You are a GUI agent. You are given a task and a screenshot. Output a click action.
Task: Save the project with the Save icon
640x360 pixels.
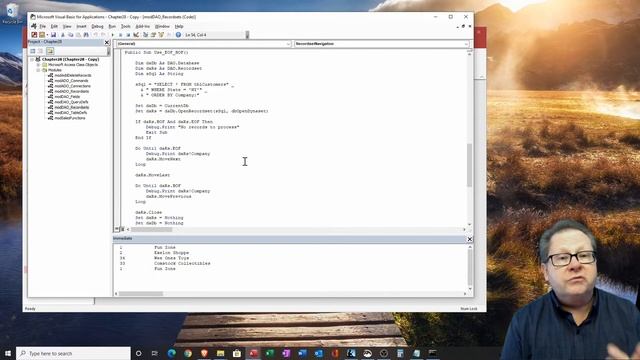pyautogui.click(x=53, y=35)
